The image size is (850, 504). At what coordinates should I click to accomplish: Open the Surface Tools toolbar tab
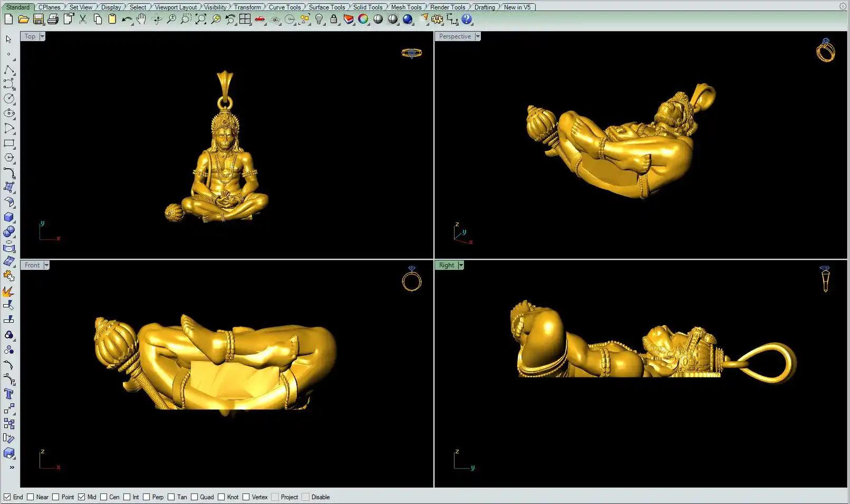[x=326, y=7]
